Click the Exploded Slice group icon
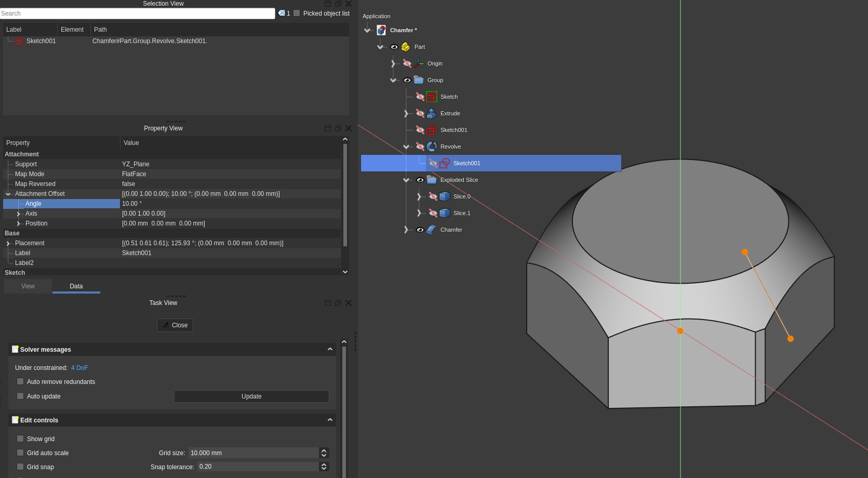Screen dimensions: 868x478 pos(432,180)
